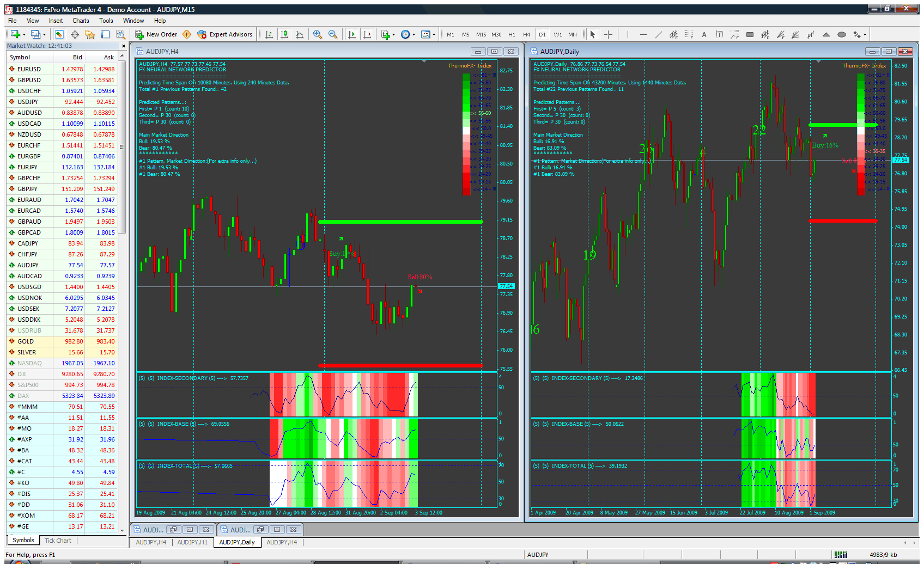Select the Text 'A' tool
924x564 pixels.
[704, 34]
